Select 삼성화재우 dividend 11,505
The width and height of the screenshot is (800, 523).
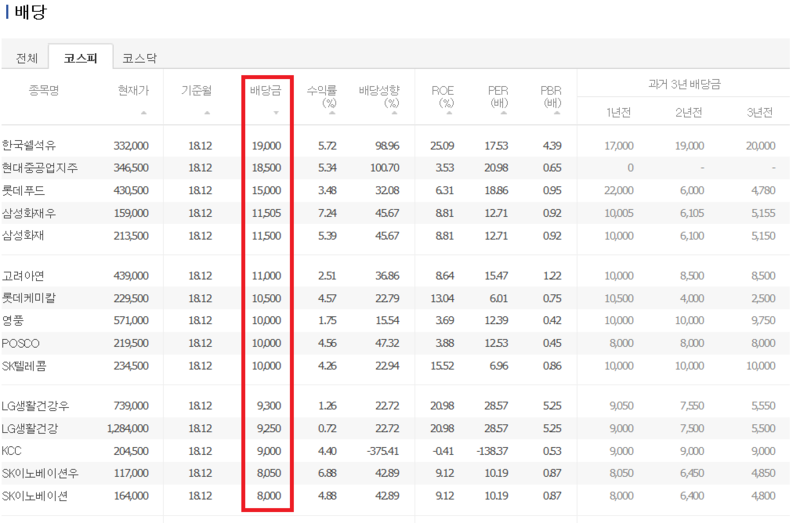(266, 213)
